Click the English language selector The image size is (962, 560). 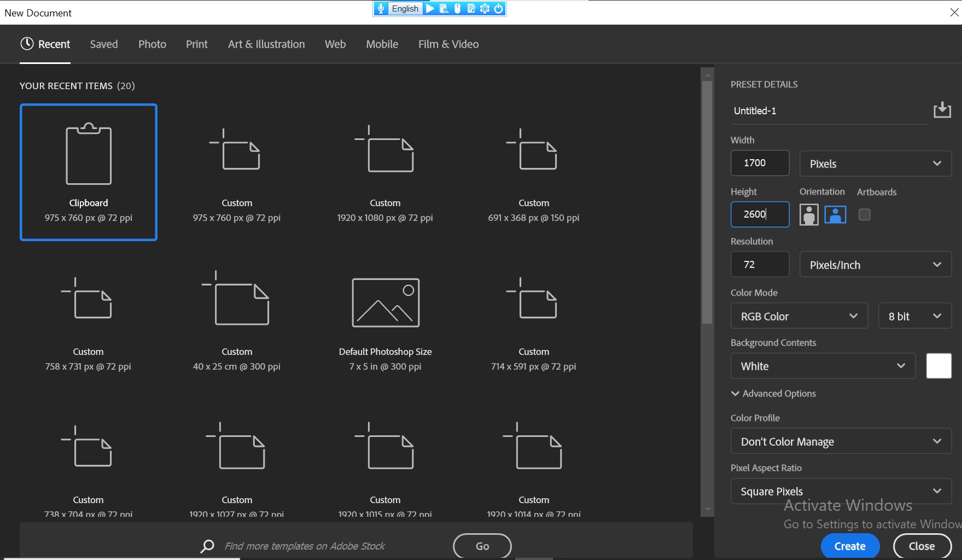coord(405,9)
